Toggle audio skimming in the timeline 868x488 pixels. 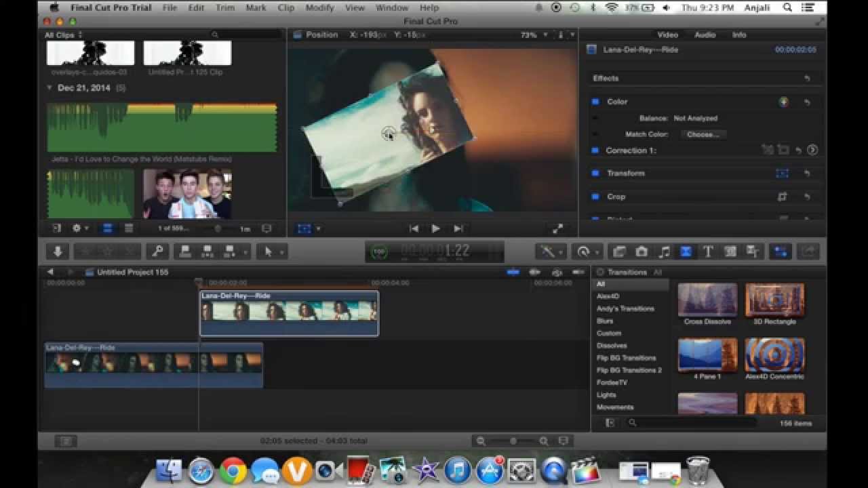tap(535, 272)
